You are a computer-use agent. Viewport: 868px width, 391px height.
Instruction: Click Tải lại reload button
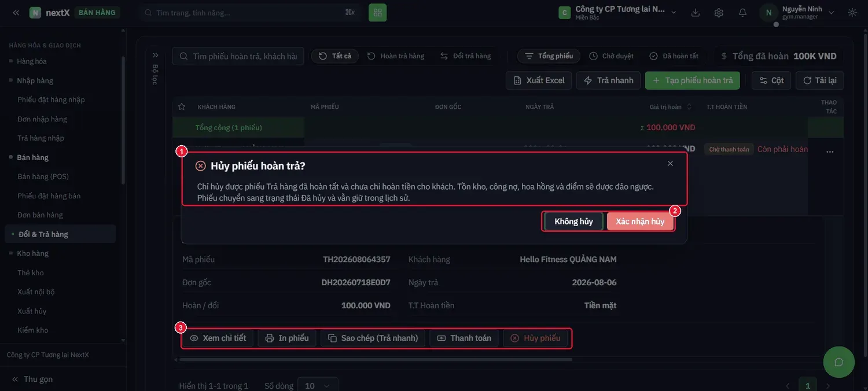click(820, 80)
